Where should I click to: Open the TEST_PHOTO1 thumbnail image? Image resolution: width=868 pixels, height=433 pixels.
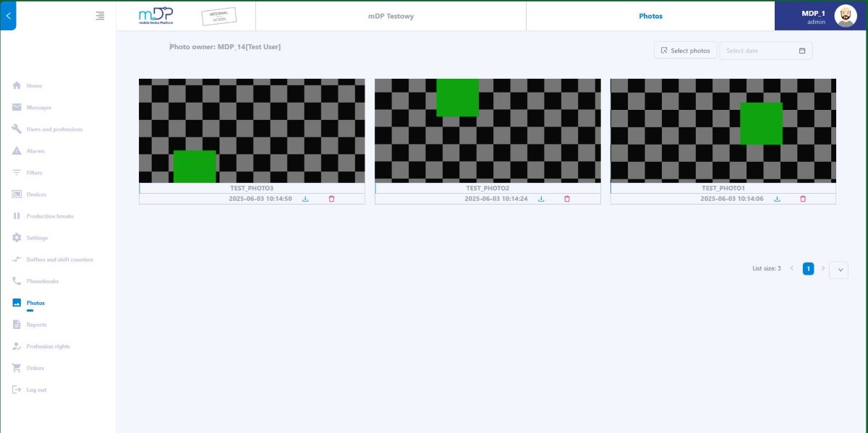[x=723, y=131]
